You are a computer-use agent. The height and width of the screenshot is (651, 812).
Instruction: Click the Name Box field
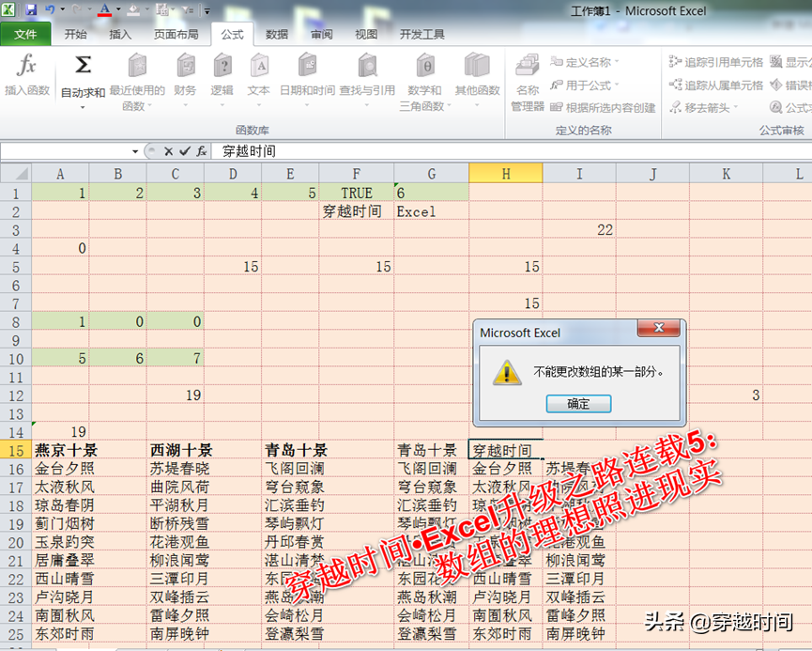[x=67, y=151]
